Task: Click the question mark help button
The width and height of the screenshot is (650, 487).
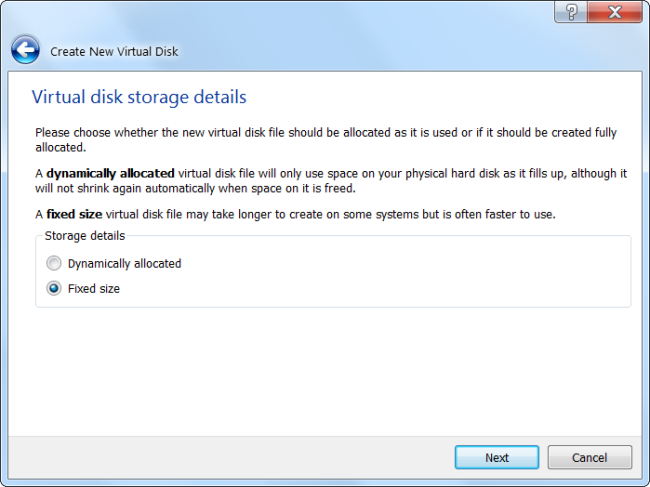Action: coord(571,12)
